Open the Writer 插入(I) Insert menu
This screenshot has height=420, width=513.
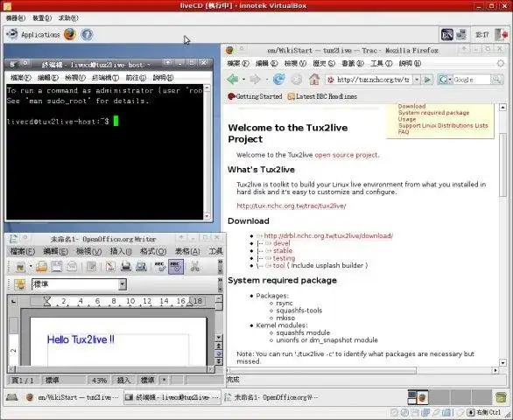(x=121, y=251)
